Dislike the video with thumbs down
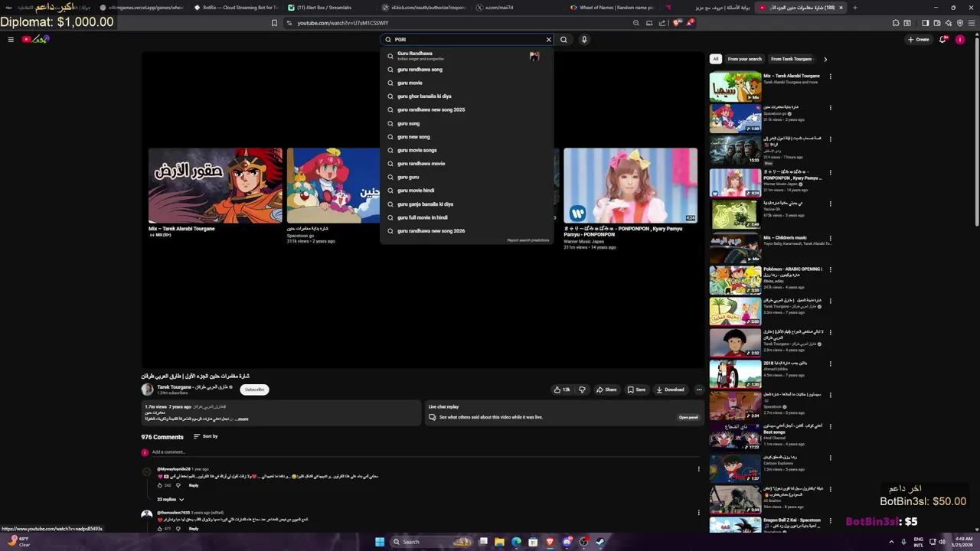Viewport: 980px width, 551px height. click(x=582, y=390)
